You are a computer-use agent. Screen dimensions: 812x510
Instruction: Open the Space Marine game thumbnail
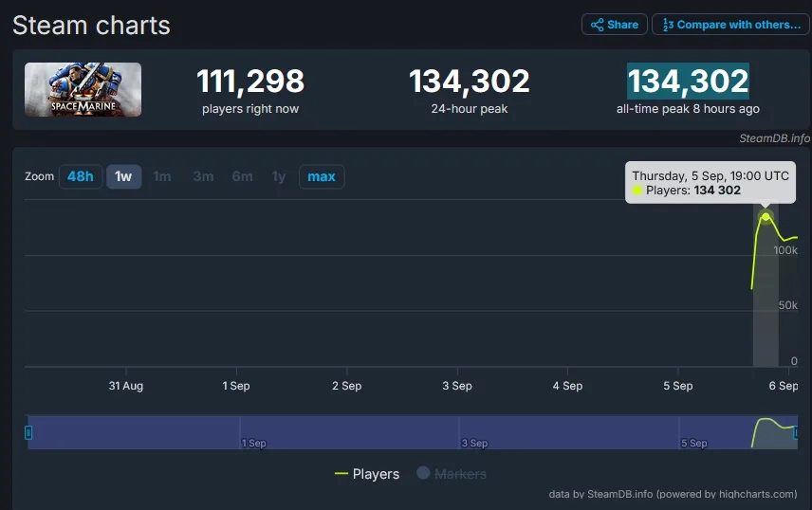(x=83, y=89)
